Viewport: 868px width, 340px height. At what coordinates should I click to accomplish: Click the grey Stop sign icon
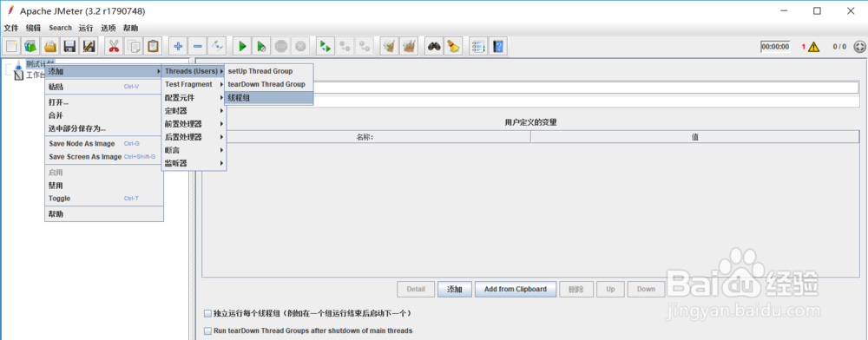[281, 47]
